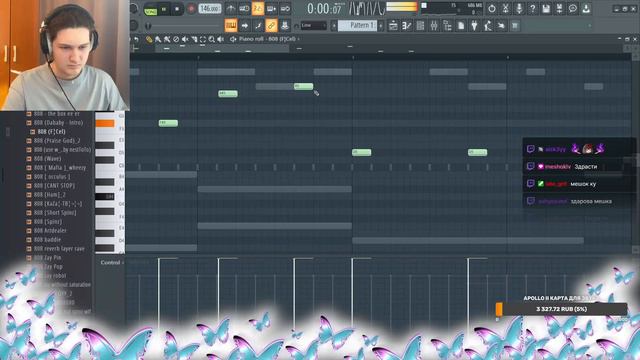Viewport: 640px width, 360px height.
Task: Click the render as audio file icon
Action: coord(560,9)
